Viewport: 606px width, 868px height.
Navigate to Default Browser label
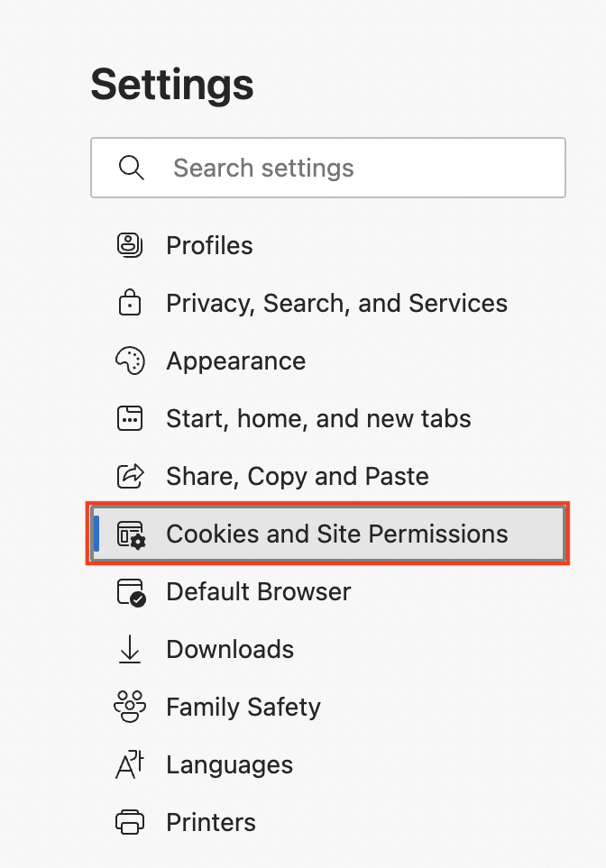[258, 591]
